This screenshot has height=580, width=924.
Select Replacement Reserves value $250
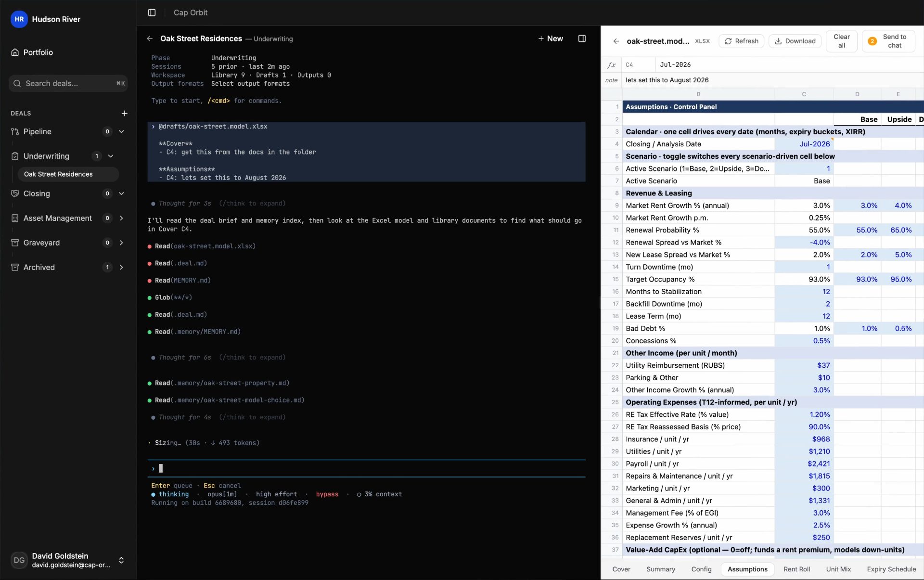click(x=804, y=538)
